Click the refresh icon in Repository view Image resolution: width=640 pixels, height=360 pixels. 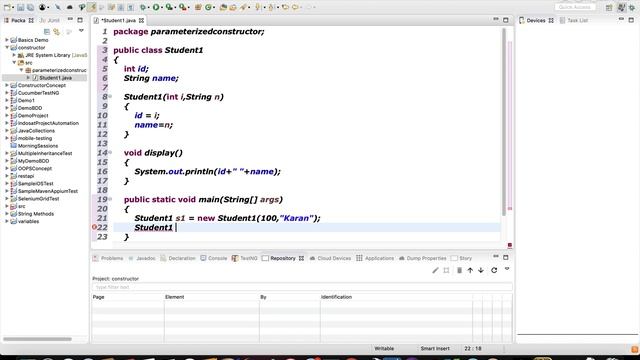(x=494, y=270)
